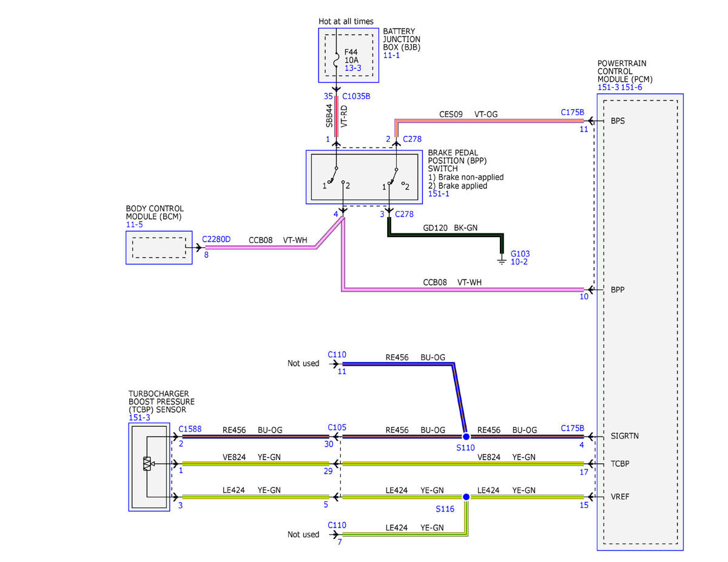Click the "Not used" label beside C110 pin 7

coord(303,535)
